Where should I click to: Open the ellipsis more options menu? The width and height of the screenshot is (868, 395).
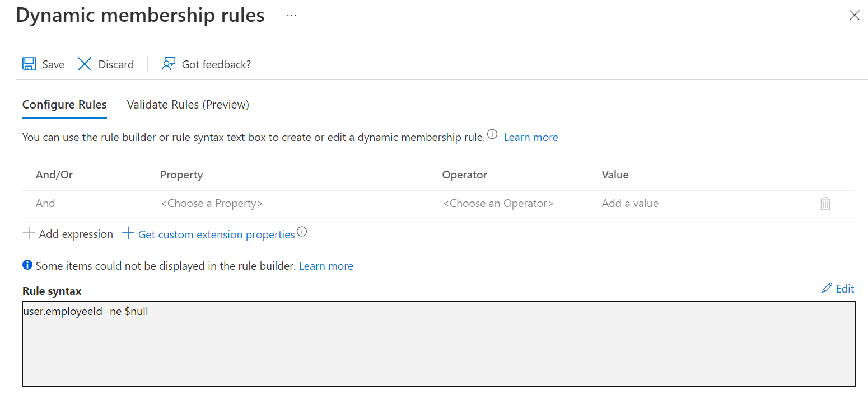point(292,15)
